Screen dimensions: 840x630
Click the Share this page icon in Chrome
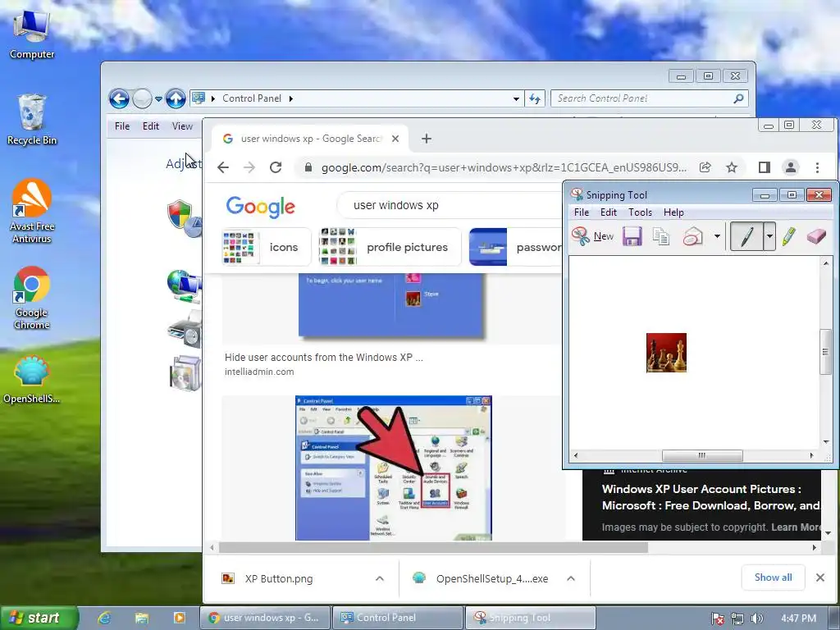tap(705, 167)
